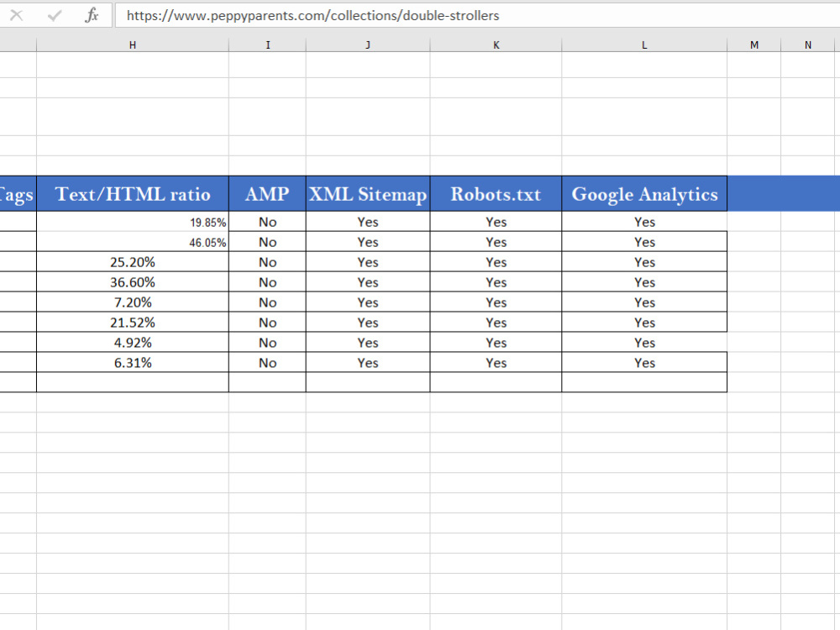The height and width of the screenshot is (630, 840).
Task: Click the 6.31% ratio cell
Action: (x=133, y=363)
